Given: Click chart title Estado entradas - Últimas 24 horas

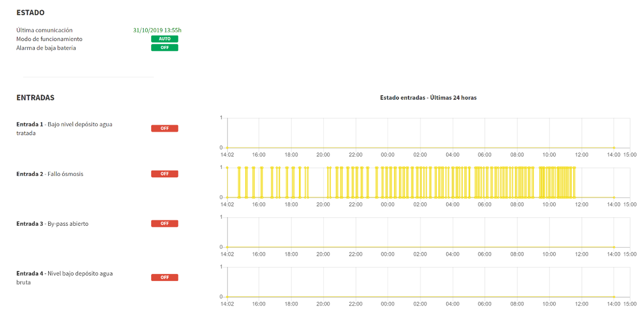Looking at the screenshot, I should 428,98.
